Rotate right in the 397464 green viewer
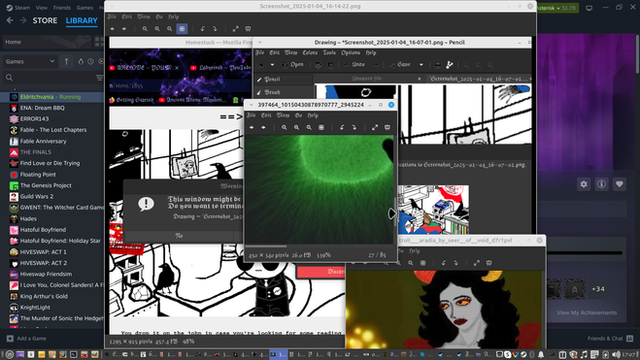Image resolution: width=640 pixels, height=360 pixels. coord(354,127)
